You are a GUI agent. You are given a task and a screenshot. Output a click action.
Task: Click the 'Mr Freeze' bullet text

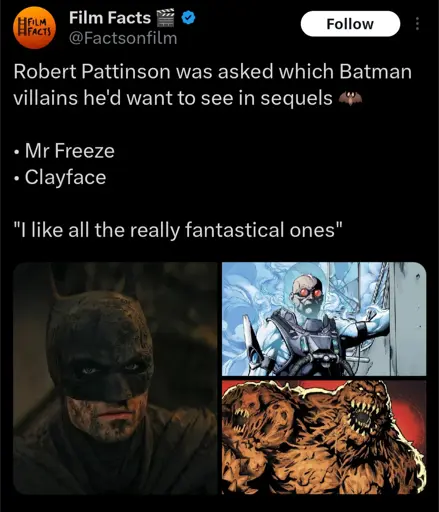point(70,151)
